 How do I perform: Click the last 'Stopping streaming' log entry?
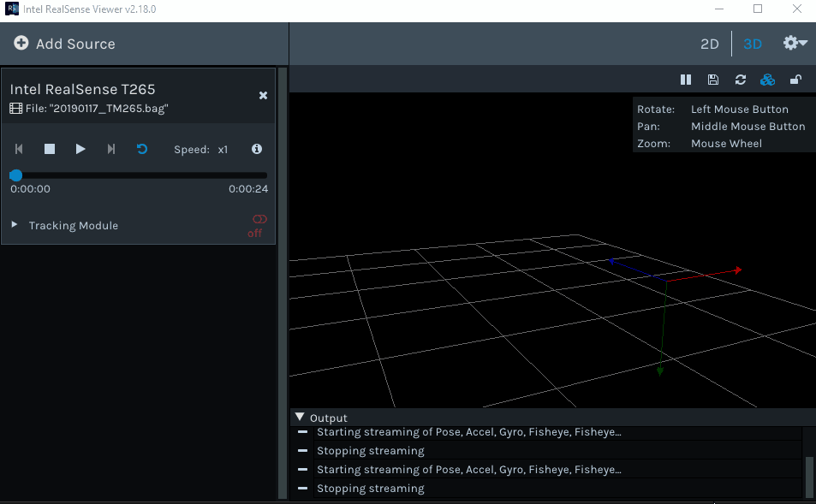point(371,489)
